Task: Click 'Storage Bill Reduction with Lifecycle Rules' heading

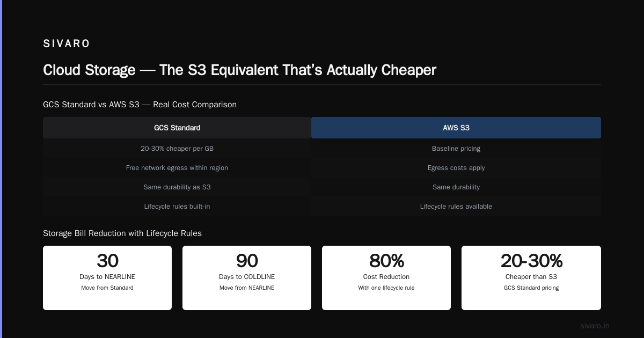Action: tap(122, 233)
